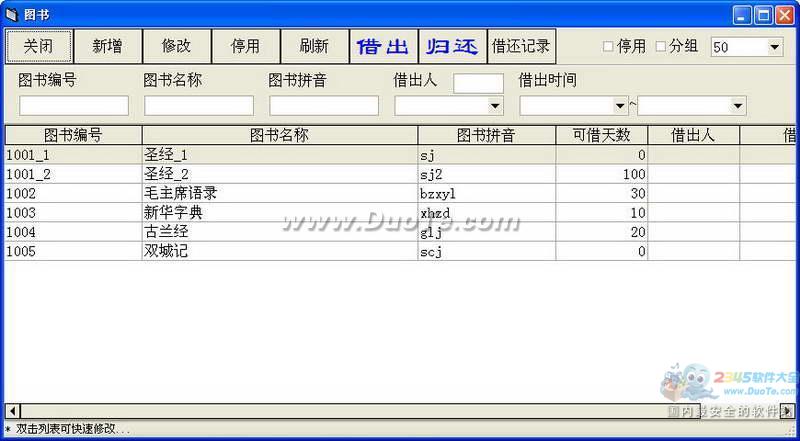
Task: Click the 刷新 button to refresh the list
Action: (314, 46)
